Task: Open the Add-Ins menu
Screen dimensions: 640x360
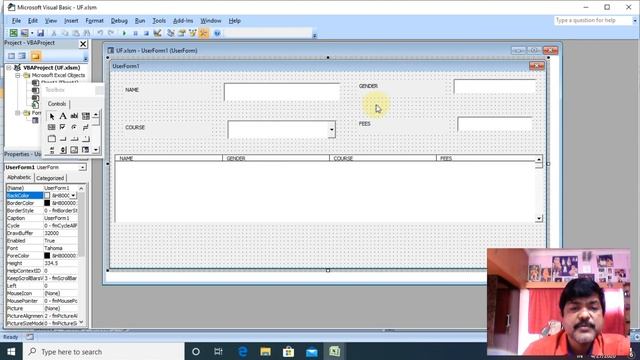Action: [183, 20]
